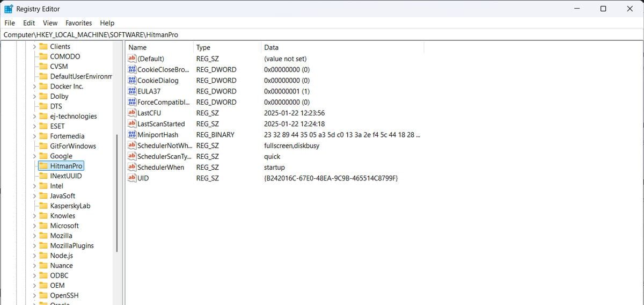This screenshot has height=305, width=644.
Task: Select the OEM key
Action: tap(57, 285)
